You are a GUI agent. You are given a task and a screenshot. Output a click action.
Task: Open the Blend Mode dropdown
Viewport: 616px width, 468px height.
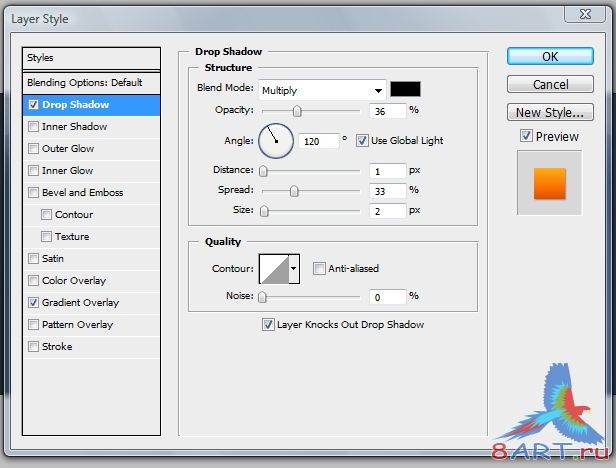coord(322,89)
